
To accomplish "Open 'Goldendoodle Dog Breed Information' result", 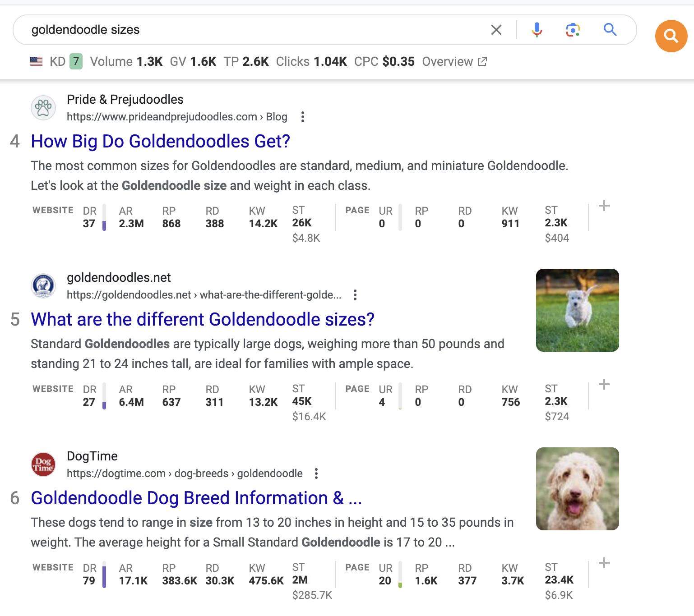I will (x=196, y=498).
